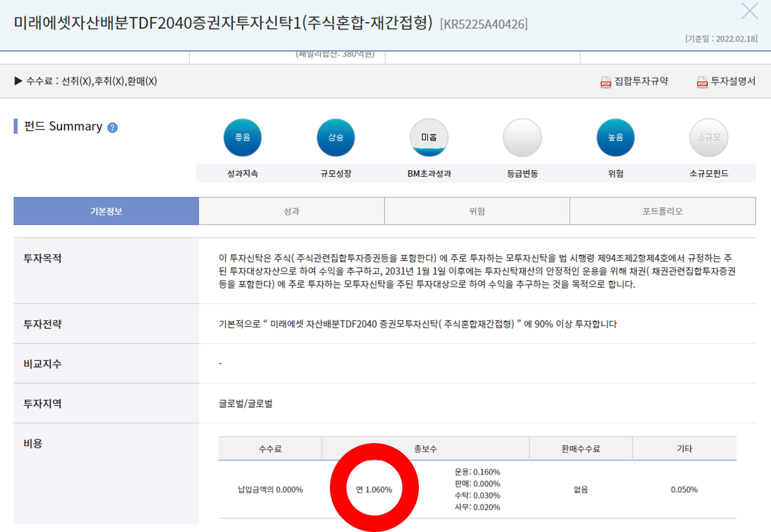Switch to the 위험 tab
Viewport: 771px width, 532px height.
pos(477,211)
